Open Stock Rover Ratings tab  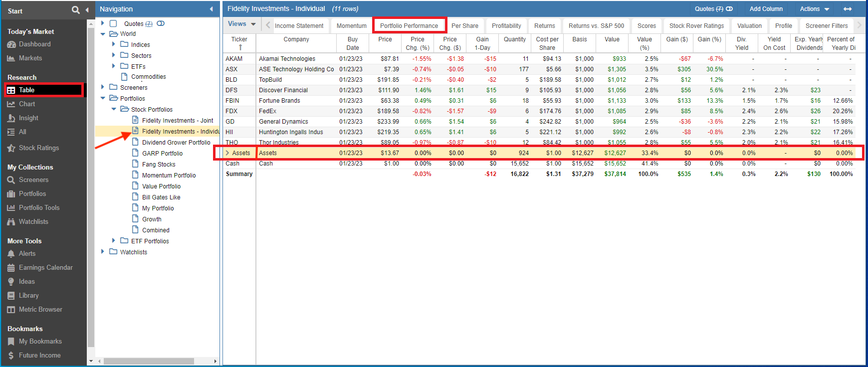click(696, 26)
